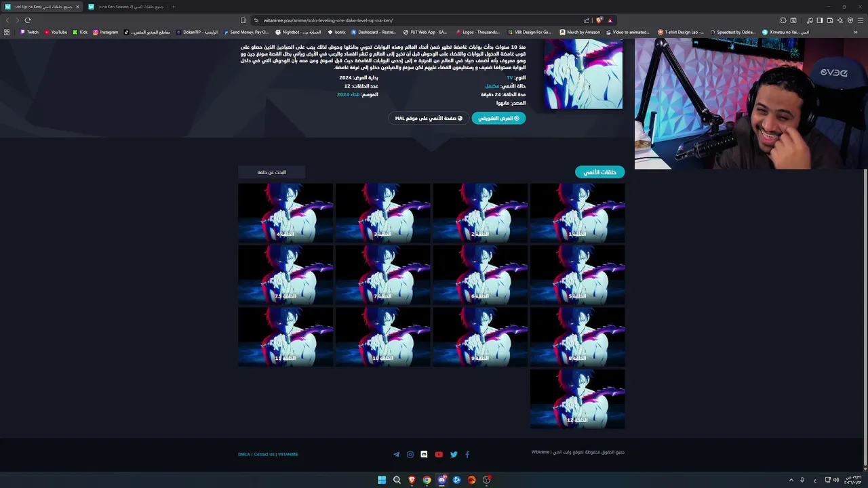Open episode 10 thumbnail

(383, 336)
